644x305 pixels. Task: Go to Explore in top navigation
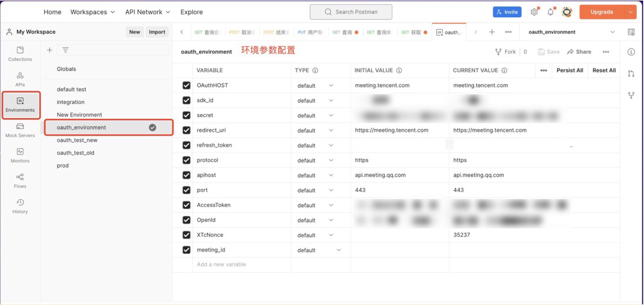pyautogui.click(x=191, y=12)
